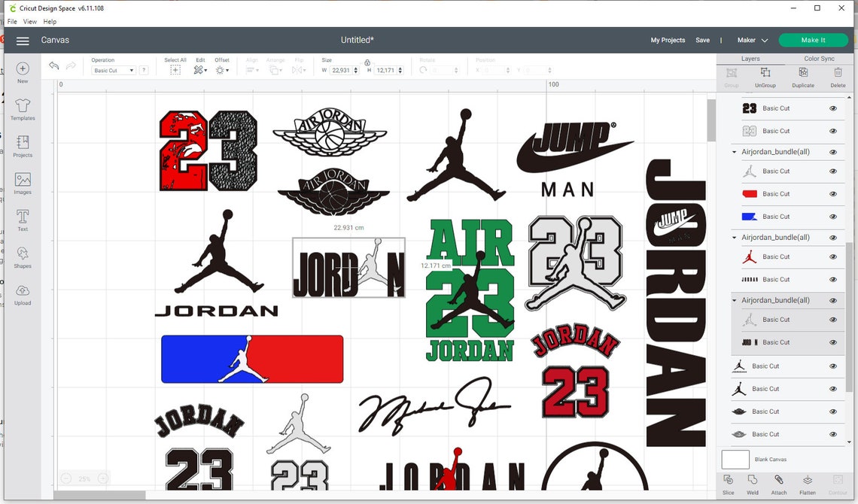Open the hamburger main menu
This screenshot has width=858, height=504.
[23, 41]
